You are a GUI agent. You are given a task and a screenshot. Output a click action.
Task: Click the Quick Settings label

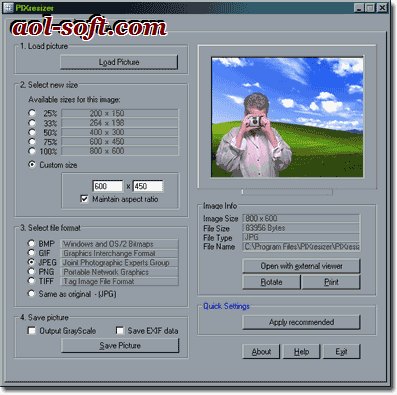pyautogui.click(x=226, y=306)
